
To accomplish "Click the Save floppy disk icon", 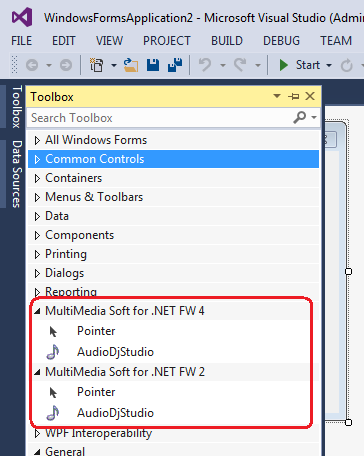I will tap(153, 65).
